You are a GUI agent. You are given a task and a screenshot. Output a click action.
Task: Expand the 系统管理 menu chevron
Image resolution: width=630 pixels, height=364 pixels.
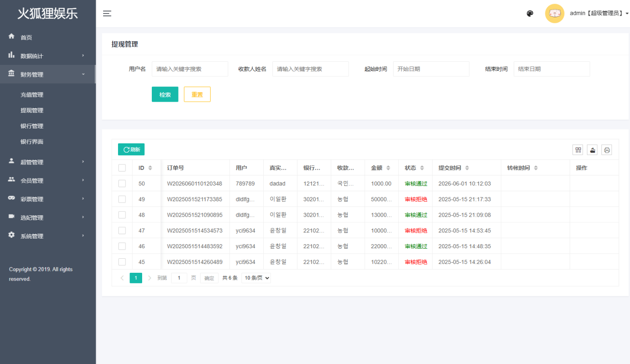pyautogui.click(x=83, y=236)
